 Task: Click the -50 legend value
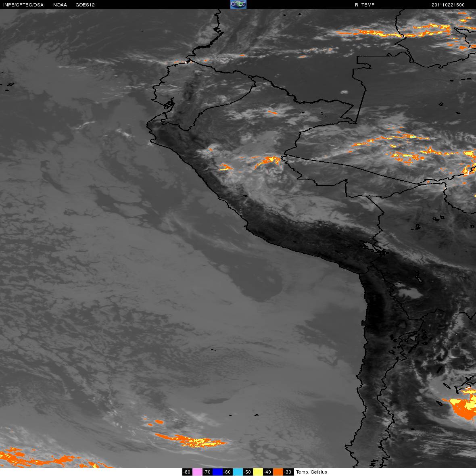tap(248, 472)
